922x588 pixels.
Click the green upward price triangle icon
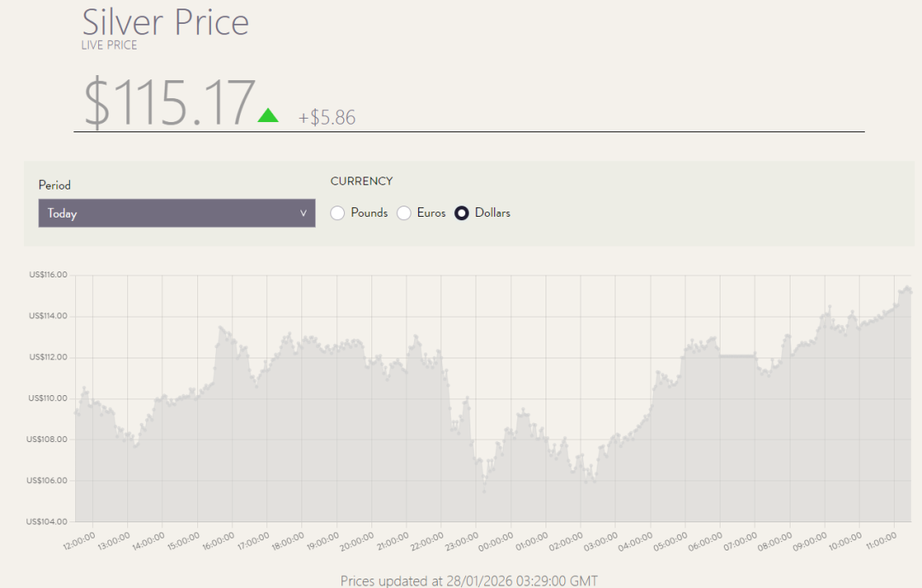pyautogui.click(x=268, y=115)
